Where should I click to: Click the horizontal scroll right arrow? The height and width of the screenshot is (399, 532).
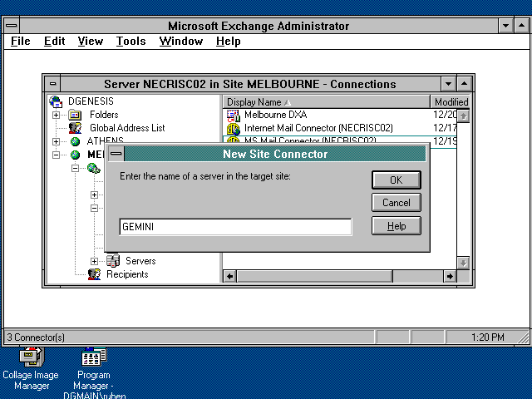[x=450, y=276]
